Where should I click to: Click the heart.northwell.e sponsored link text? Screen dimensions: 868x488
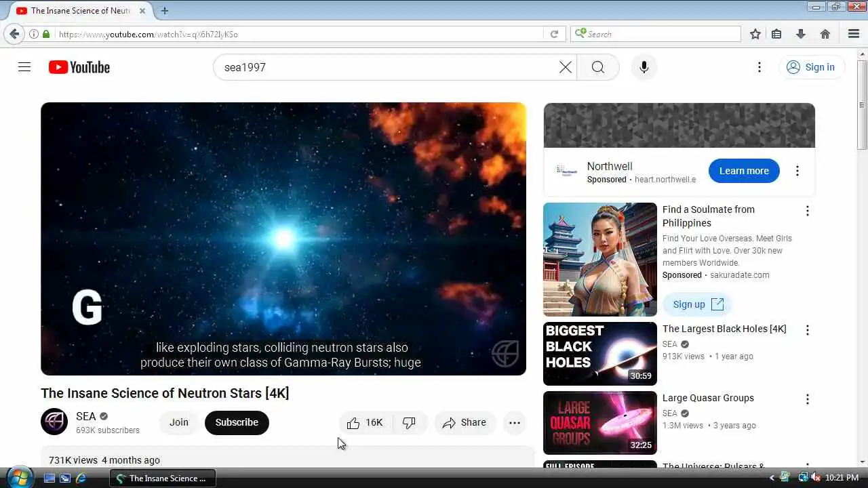pyautogui.click(x=665, y=180)
